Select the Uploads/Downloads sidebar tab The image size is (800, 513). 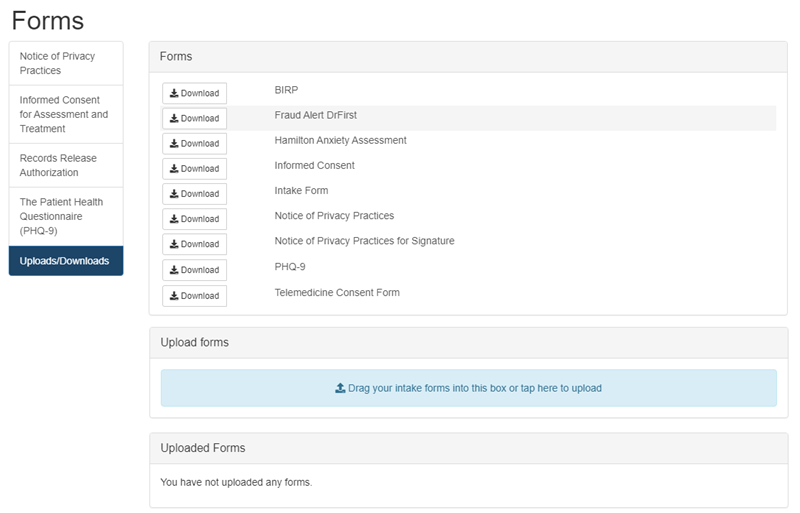tap(66, 261)
